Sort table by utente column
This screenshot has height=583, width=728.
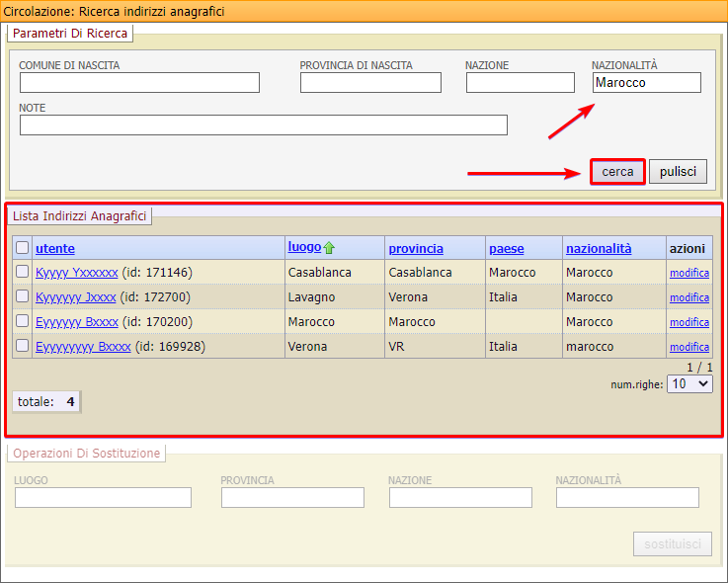coord(55,248)
